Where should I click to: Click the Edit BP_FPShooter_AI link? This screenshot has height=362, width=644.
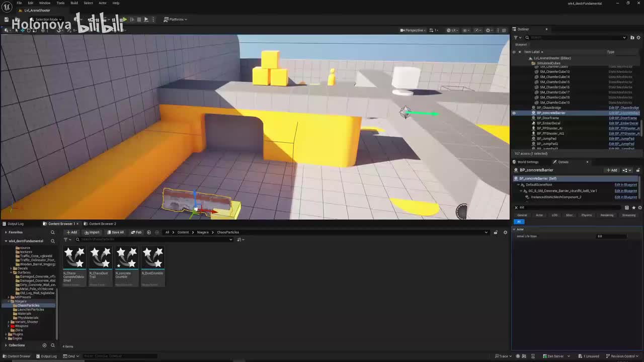624,128
